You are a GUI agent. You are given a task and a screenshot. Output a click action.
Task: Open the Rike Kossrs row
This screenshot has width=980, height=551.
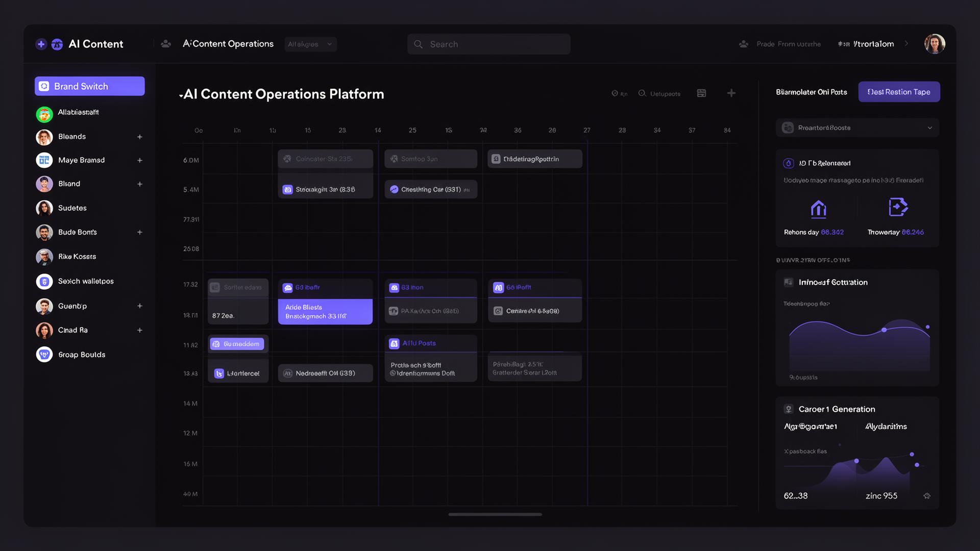(90, 257)
